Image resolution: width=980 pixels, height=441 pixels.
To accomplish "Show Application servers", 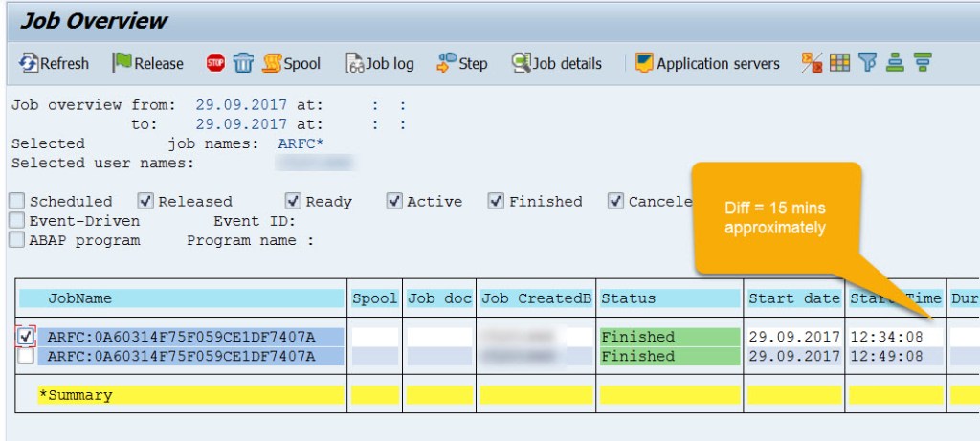I will 707,63.
